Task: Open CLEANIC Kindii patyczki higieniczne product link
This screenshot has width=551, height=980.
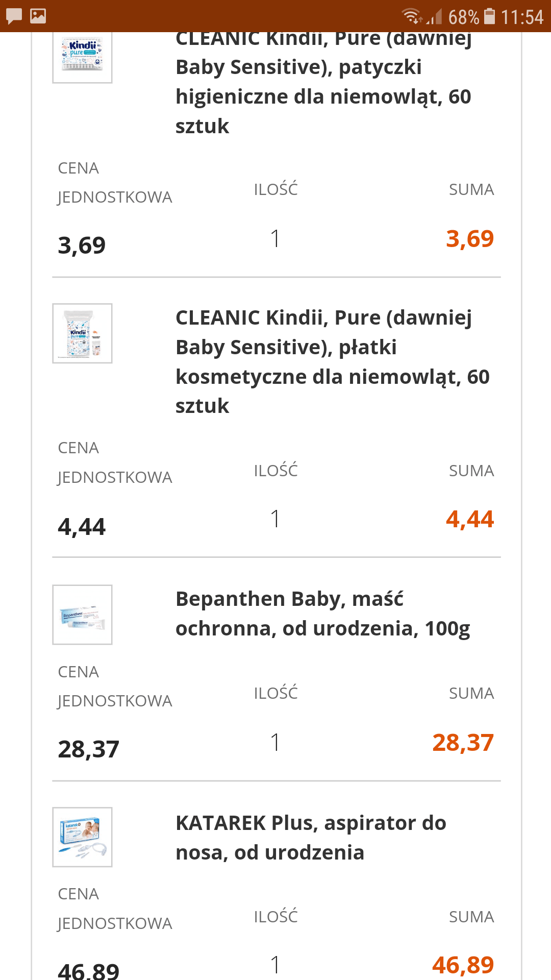Action: [x=323, y=82]
